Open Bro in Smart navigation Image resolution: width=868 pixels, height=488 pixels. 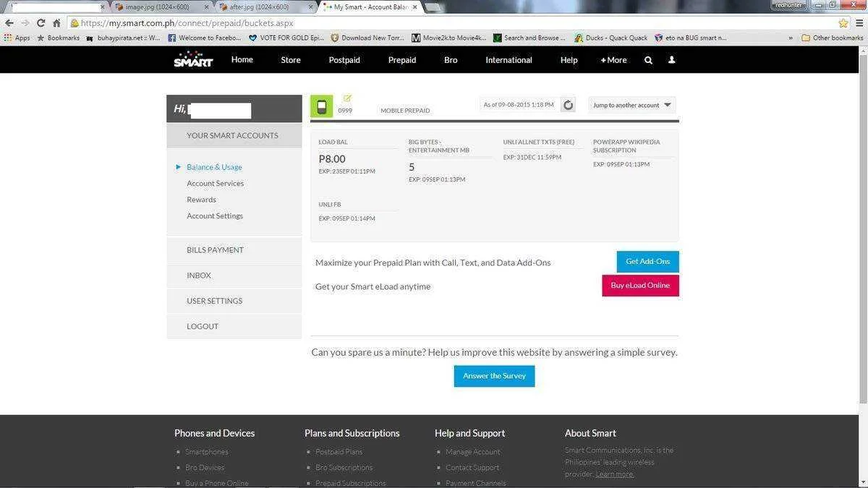pos(451,60)
